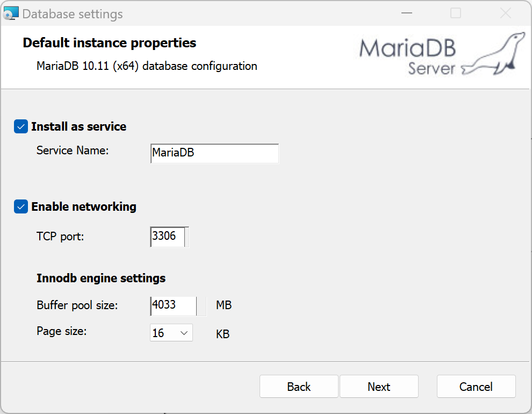The height and width of the screenshot is (414, 532).
Task: Minimize the Database settings window
Action: click(406, 13)
